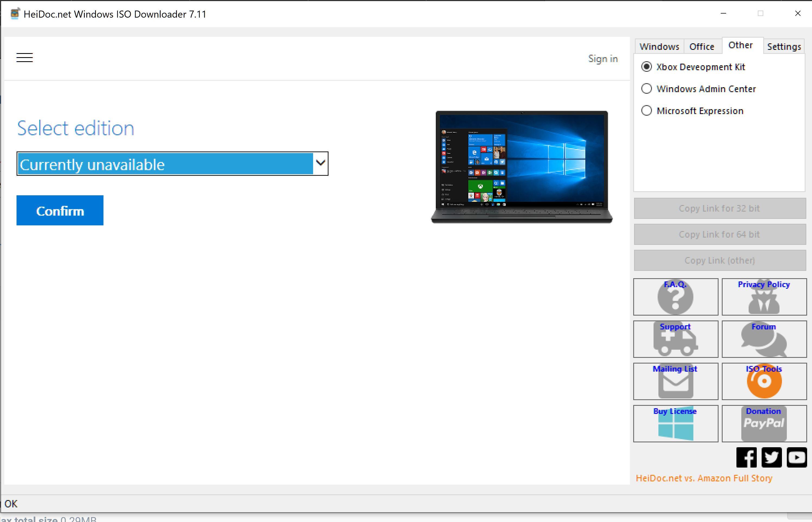Open the Privacy Policy spy icon
The image size is (812, 522).
764,297
